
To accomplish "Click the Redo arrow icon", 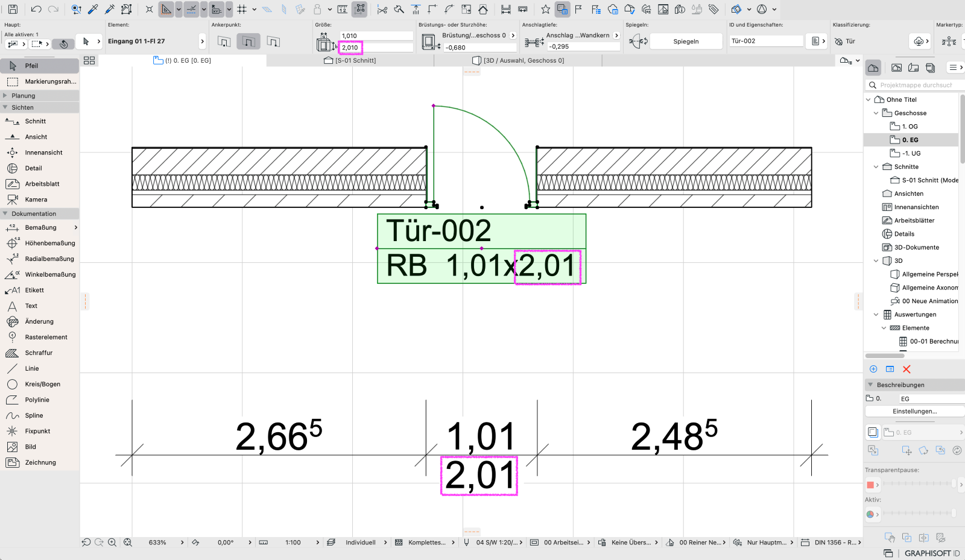I will coord(53,9).
